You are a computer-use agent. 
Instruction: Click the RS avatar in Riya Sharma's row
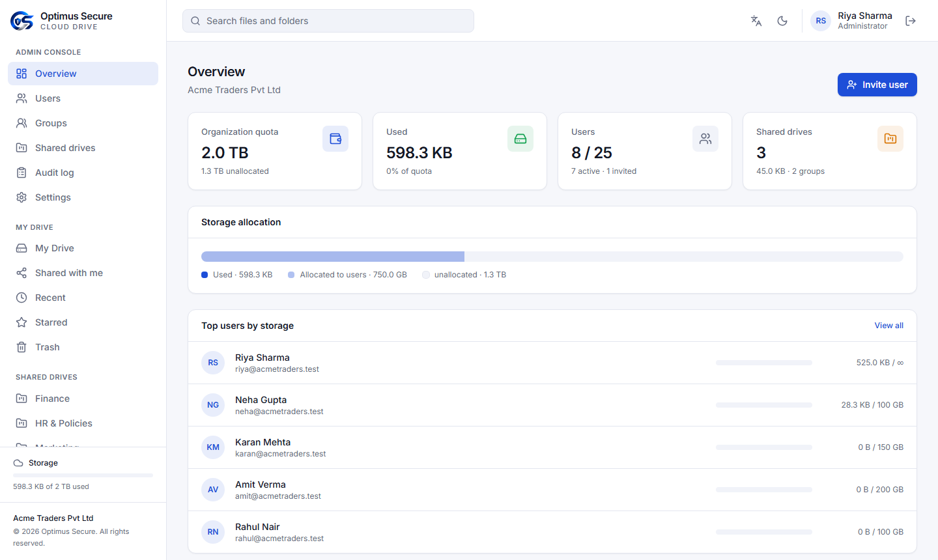(213, 363)
